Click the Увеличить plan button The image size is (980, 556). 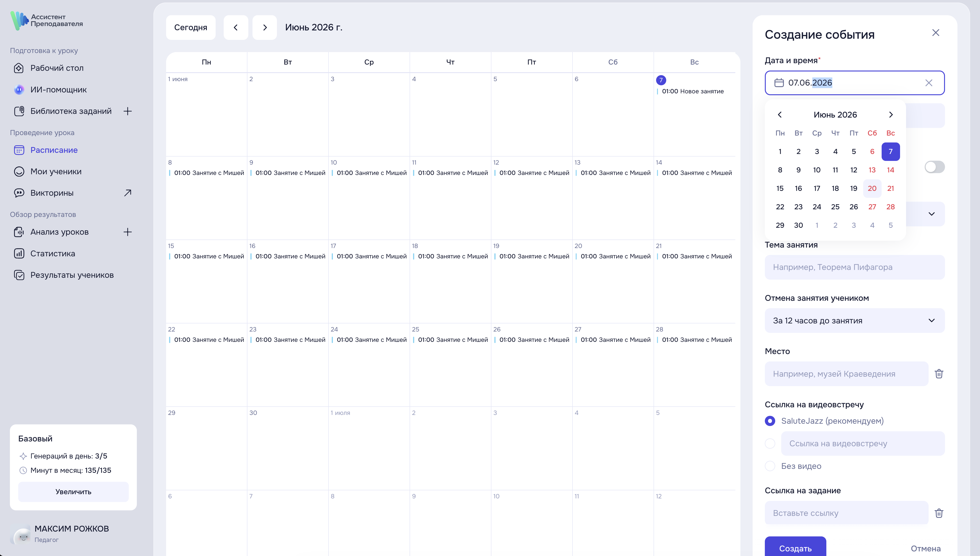(73, 492)
